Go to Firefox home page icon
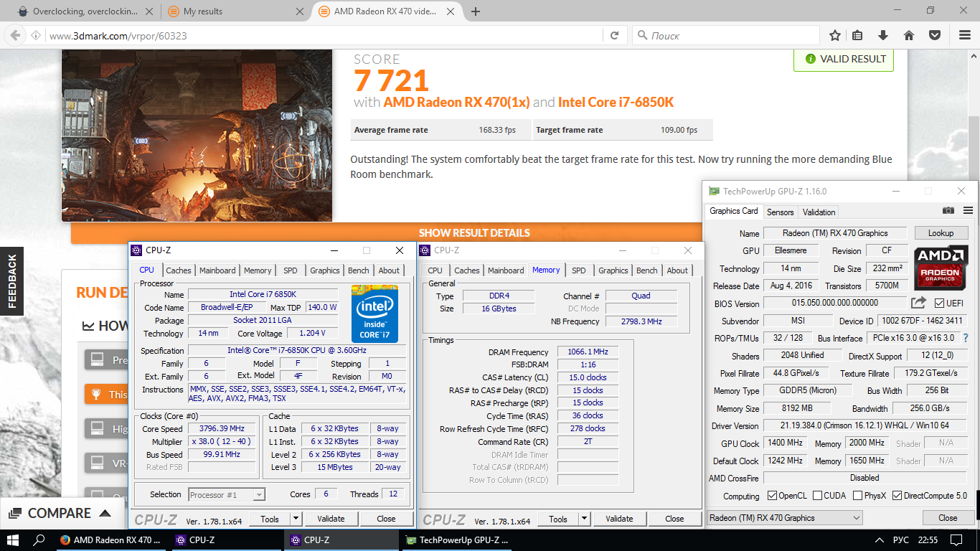980x551 pixels. 908,35
